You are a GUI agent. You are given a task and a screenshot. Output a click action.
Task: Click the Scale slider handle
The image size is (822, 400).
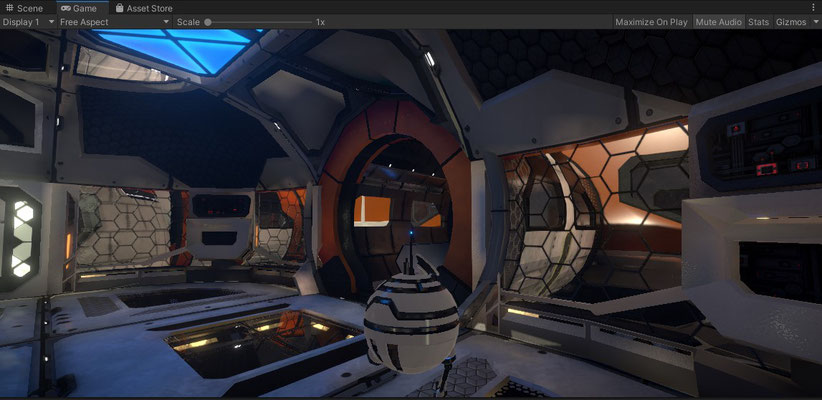tap(208, 22)
